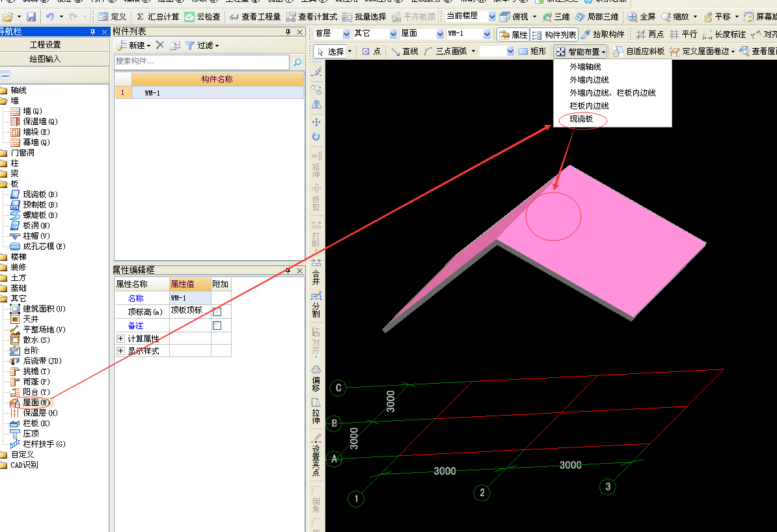Toggle 备注 attach checkbox

coord(217,325)
